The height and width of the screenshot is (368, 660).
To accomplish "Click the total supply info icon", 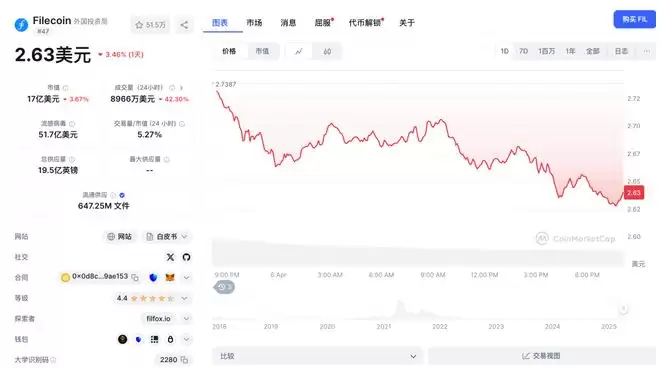I will (72, 160).
